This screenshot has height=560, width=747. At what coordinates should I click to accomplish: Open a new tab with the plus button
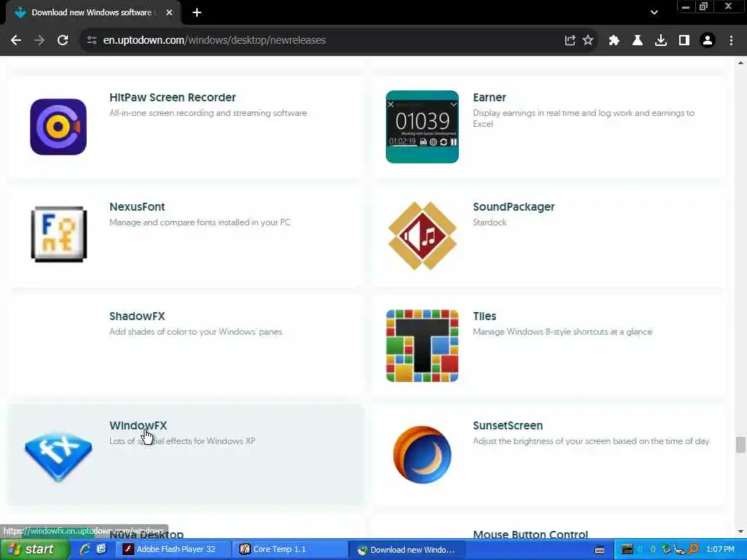197,13
